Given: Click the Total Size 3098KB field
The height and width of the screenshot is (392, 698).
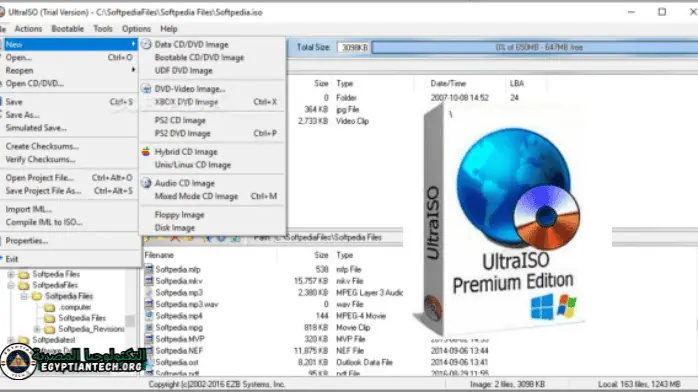Looking at the screenshot, I should (x=353, y=47).
